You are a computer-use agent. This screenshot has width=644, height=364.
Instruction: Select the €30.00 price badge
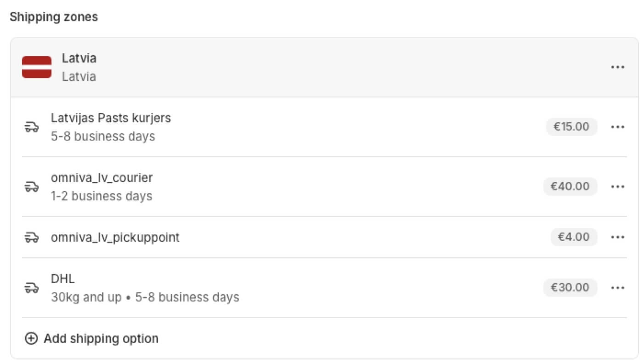pyautogui.click(x=570, y=288)
